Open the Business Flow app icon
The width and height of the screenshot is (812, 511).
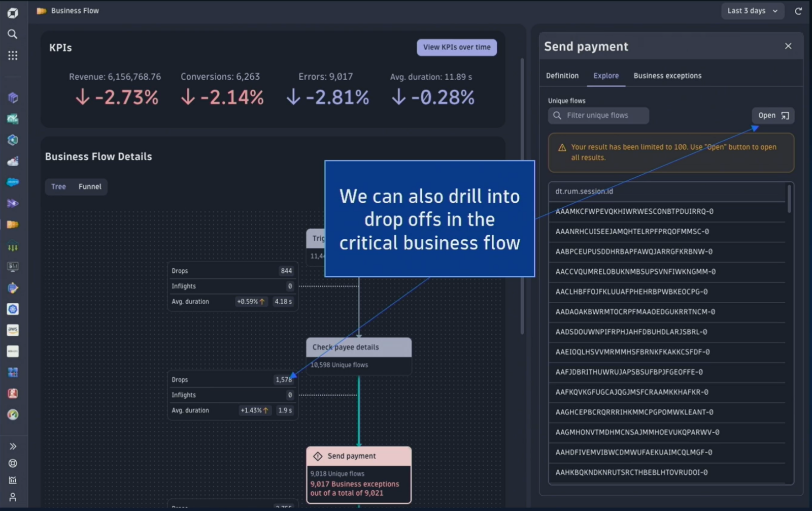tap(13, 224)
